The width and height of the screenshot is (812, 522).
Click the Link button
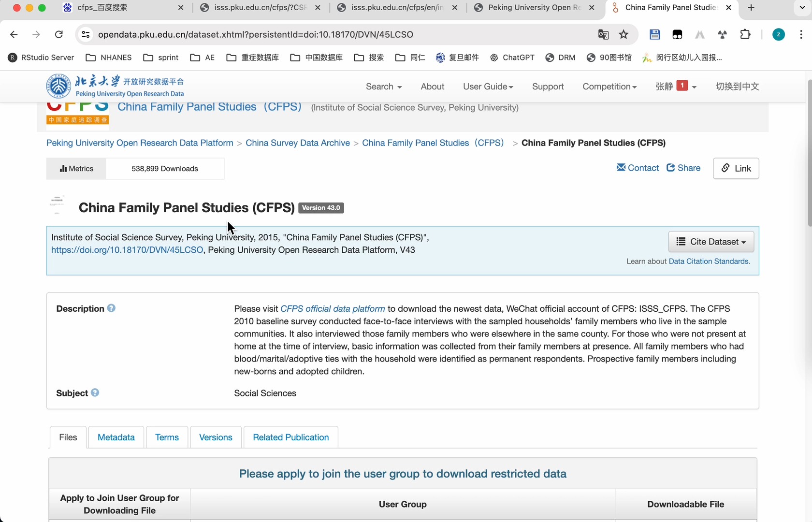point(736,168)
